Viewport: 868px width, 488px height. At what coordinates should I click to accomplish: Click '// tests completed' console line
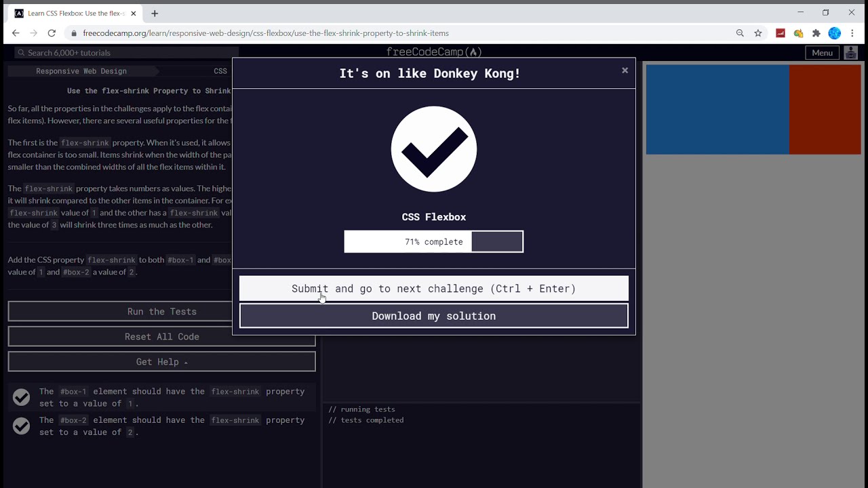coord(366,420)
